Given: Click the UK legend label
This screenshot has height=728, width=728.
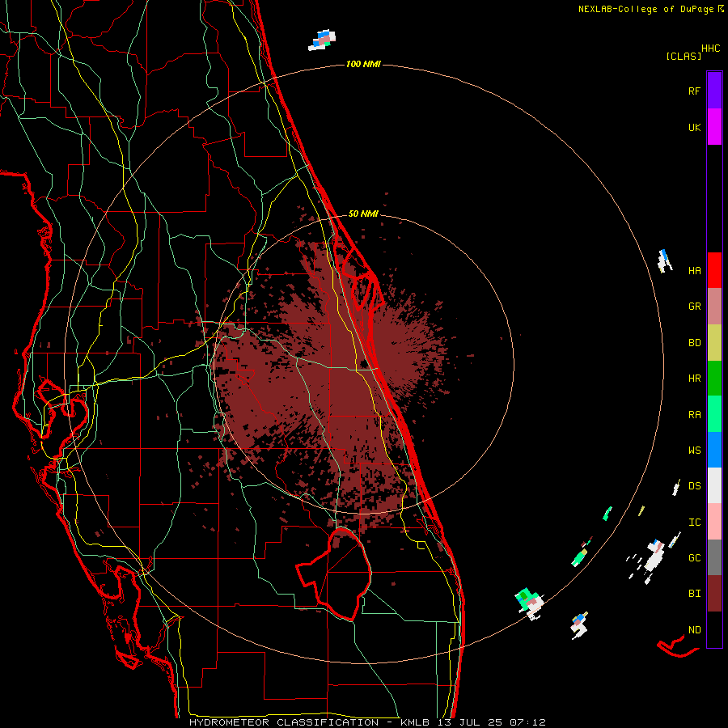Looking at the screenshot, I should 694,127.
